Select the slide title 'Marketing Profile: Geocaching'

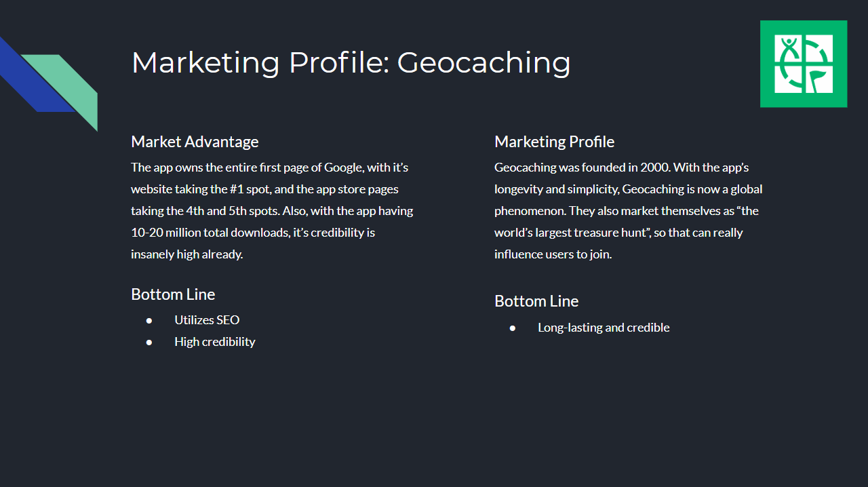(351, 62)
